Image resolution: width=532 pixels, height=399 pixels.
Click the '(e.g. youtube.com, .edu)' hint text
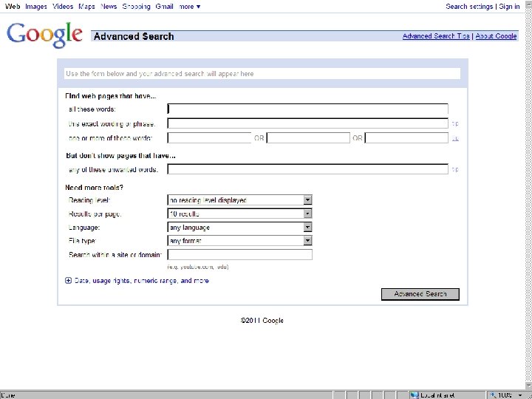tap(198, 267)
